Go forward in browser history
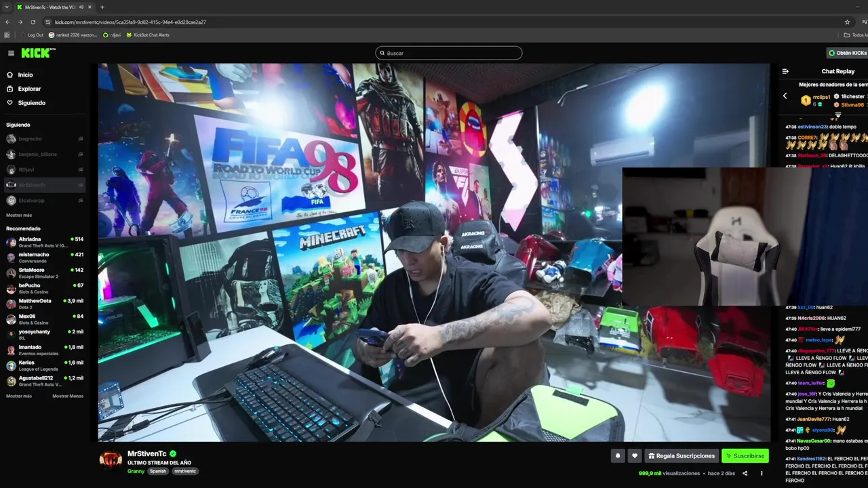 [x=20, y=22]
